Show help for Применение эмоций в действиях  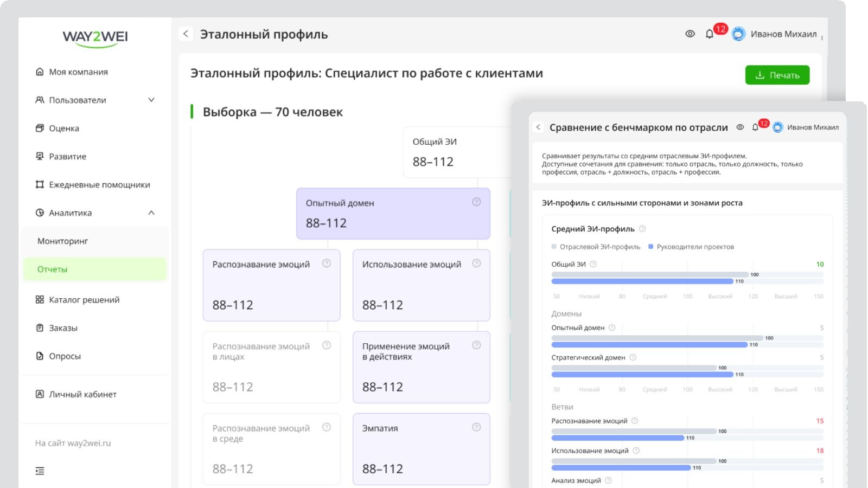(476, 345)
